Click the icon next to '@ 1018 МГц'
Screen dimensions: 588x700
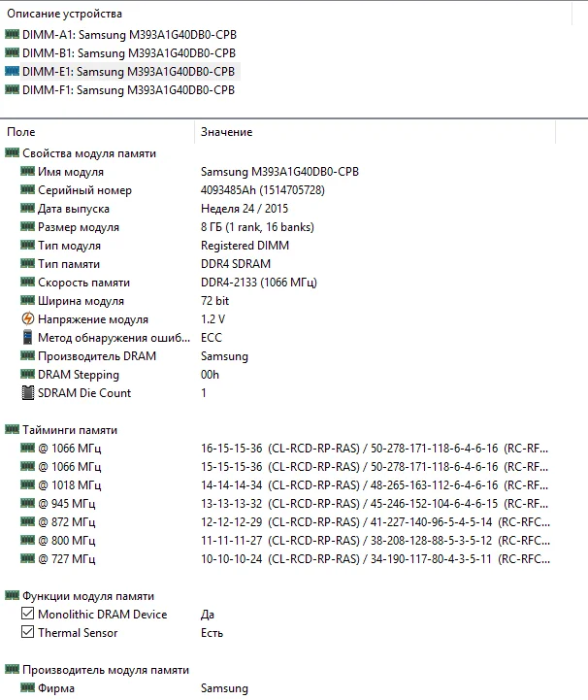[x=28, y=484]
